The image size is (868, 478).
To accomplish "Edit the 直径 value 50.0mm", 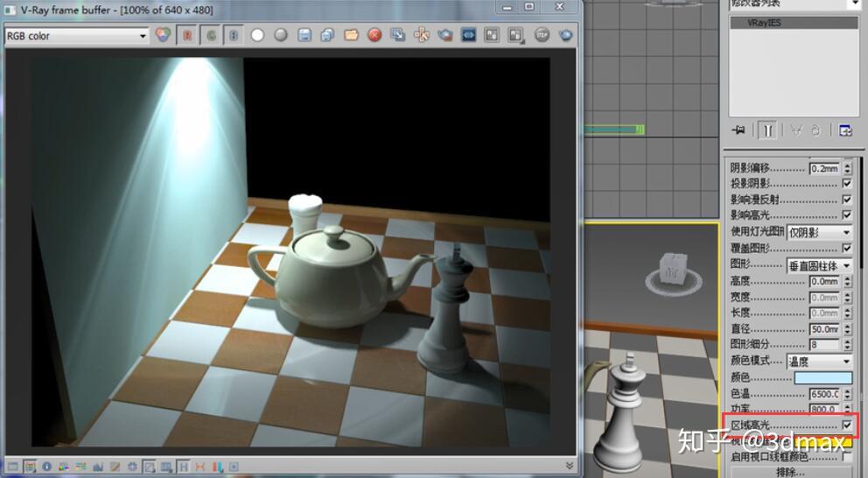I will click(825, 329).
